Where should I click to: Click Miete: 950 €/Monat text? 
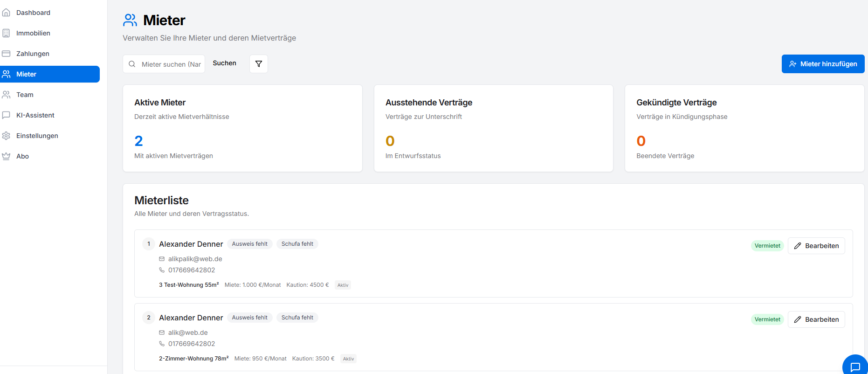261,359
